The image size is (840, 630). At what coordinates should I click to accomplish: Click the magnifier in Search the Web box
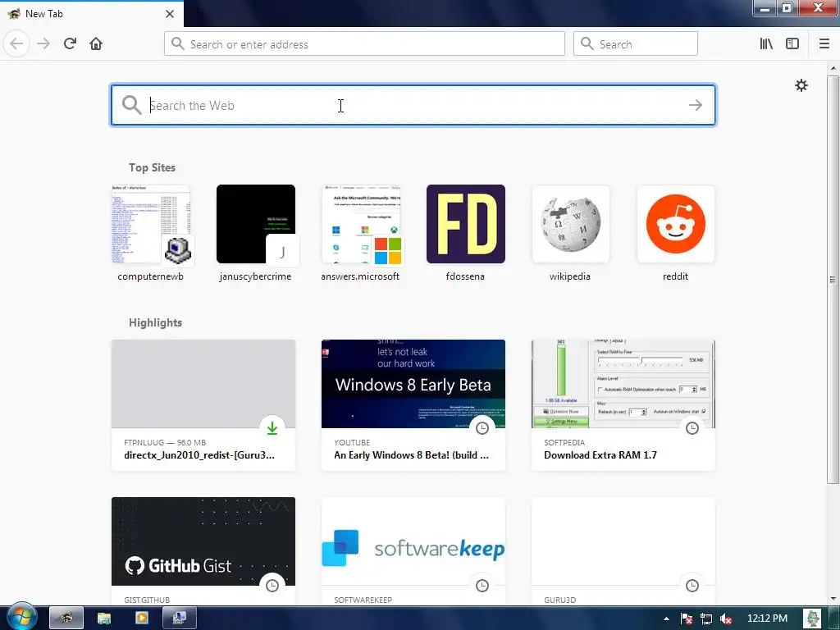tap(131, 105)
